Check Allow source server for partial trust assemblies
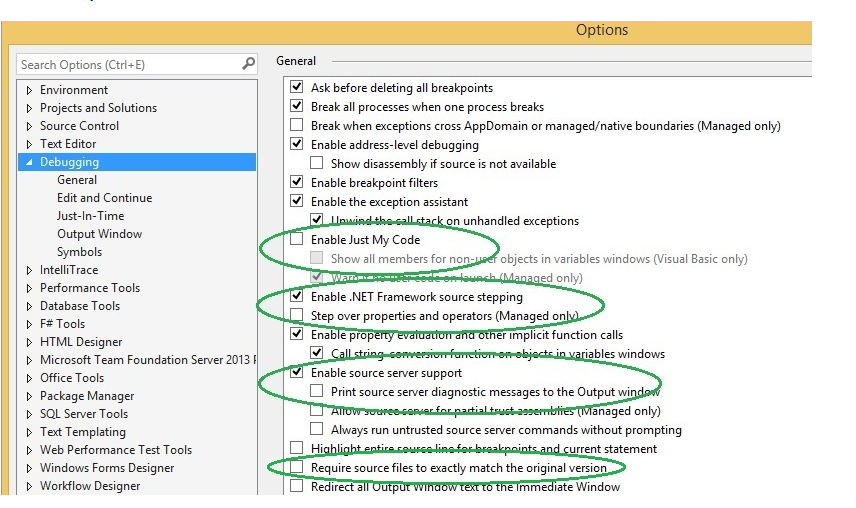 click(x=316, y=410)
